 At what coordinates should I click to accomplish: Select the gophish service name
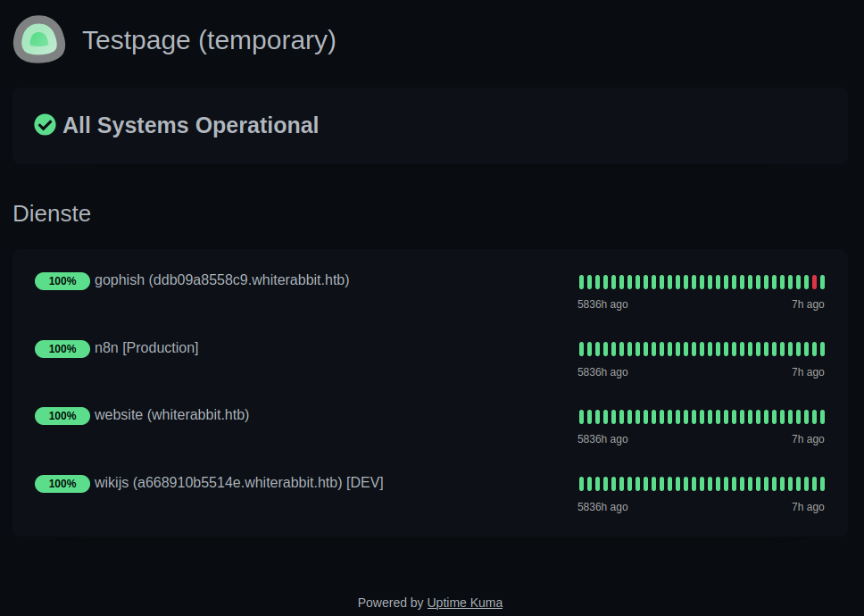[x=221, y=280]
